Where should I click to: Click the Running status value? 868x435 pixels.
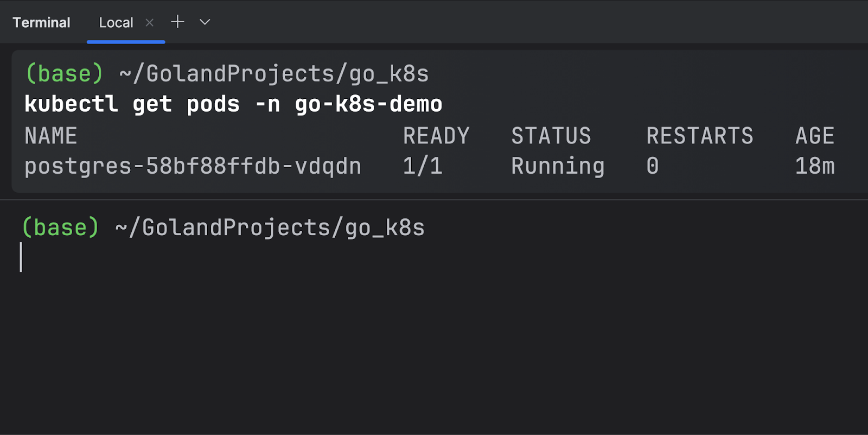point(558,166)
